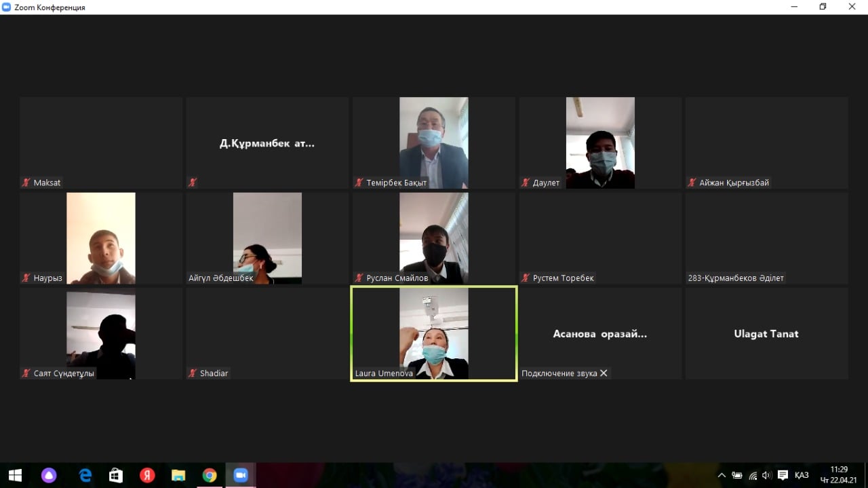
Task: Restore down the Zoom window
Action: point(823,7)
